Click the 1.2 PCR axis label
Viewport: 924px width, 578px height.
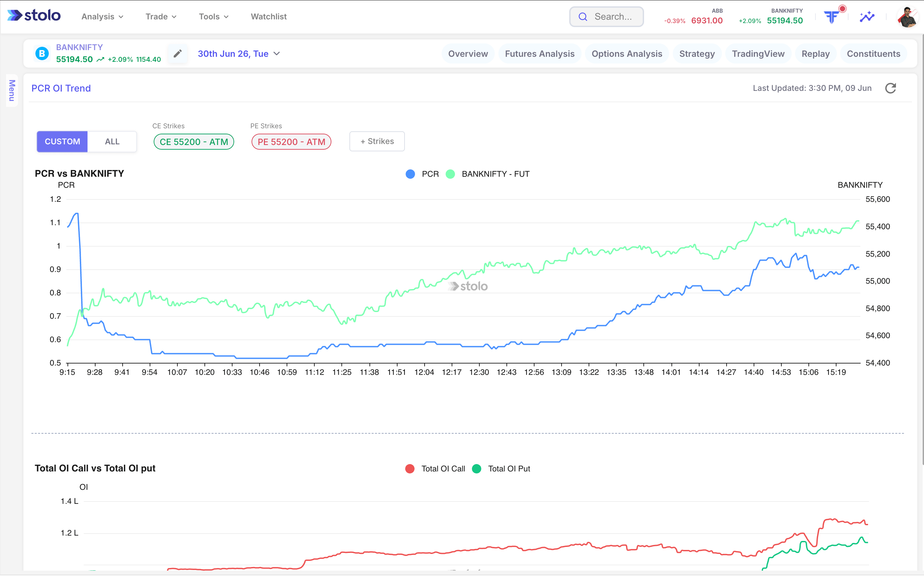(55, 199)
